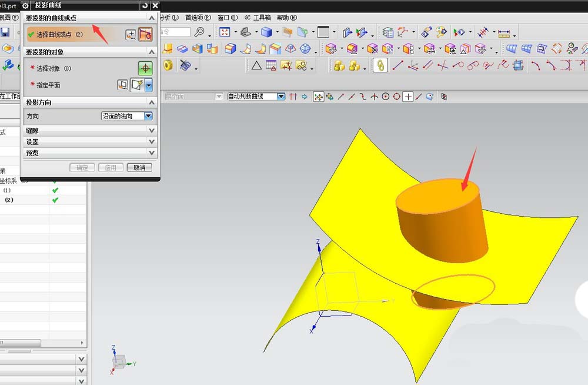This screenshot has height=385, width=588.
Task: Toggle the quadrant point snap icon
Action: pyautogui.click(x=397, y=97)
